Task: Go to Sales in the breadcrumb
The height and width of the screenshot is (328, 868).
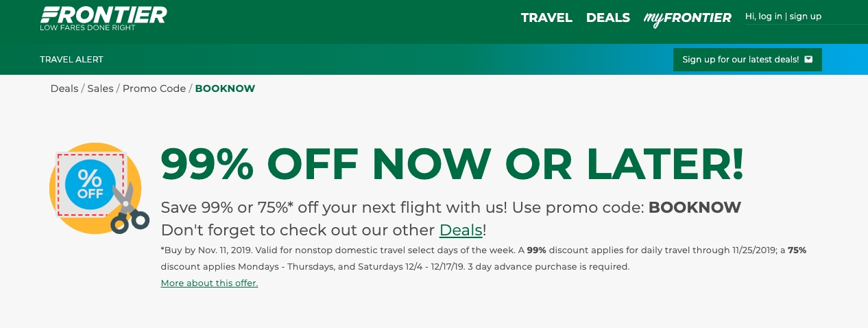Action: [100, 89]
